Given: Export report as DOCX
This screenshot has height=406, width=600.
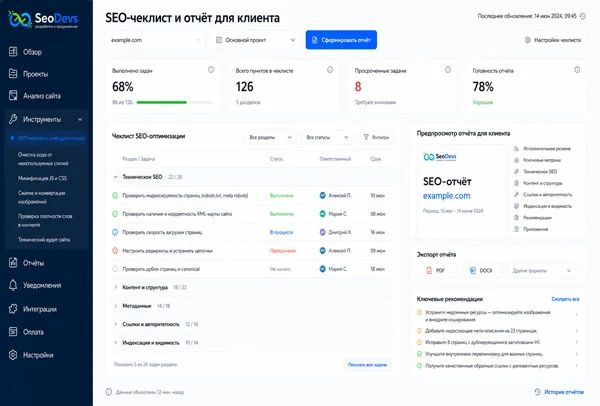Looking at the screenshot, I should click(482, 271).
